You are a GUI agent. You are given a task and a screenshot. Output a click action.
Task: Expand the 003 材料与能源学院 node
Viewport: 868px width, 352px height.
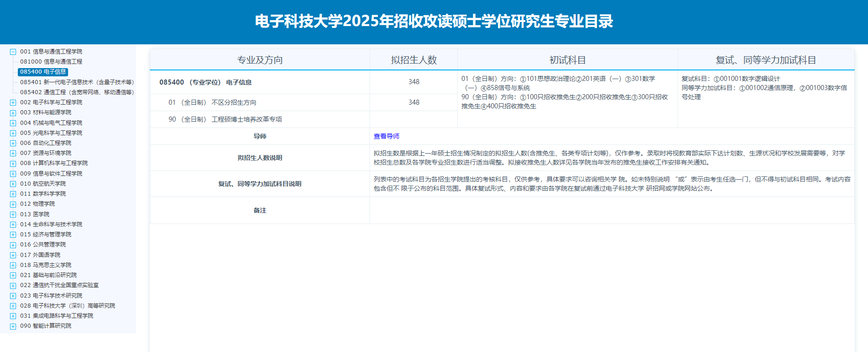click(x=13, y=113)
